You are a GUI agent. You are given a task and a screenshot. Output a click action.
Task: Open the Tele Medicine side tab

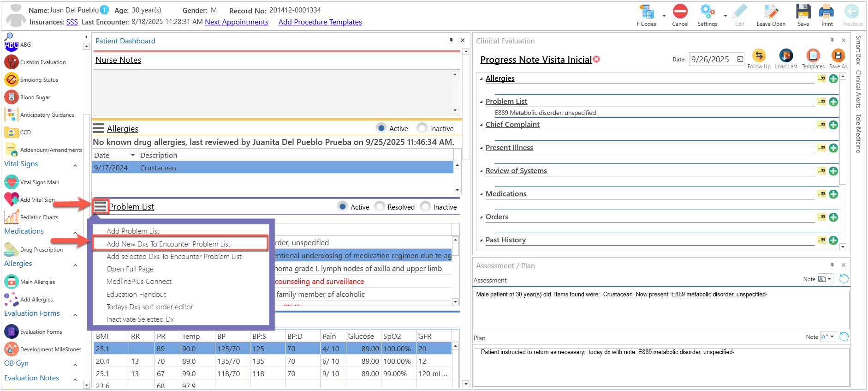(858, 133)
